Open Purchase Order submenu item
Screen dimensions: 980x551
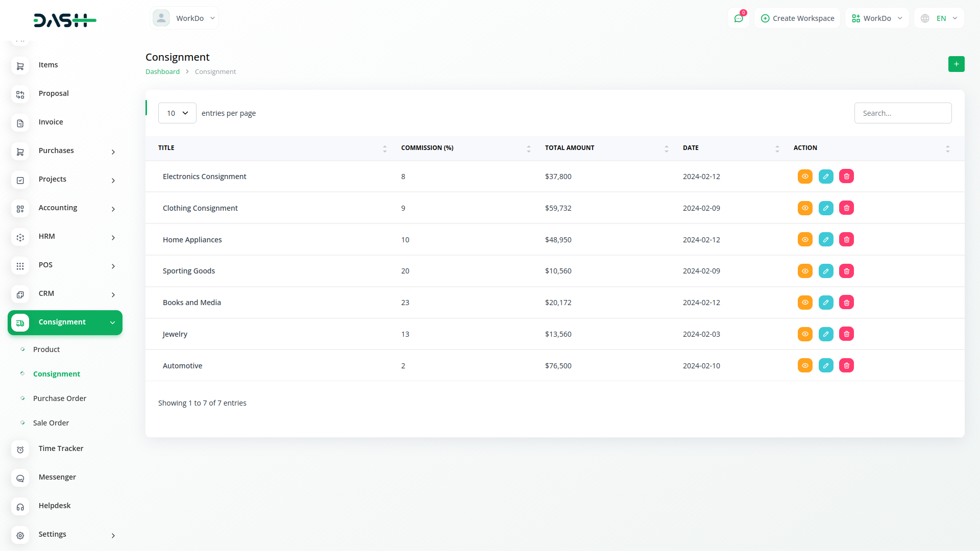pos(60,398)
